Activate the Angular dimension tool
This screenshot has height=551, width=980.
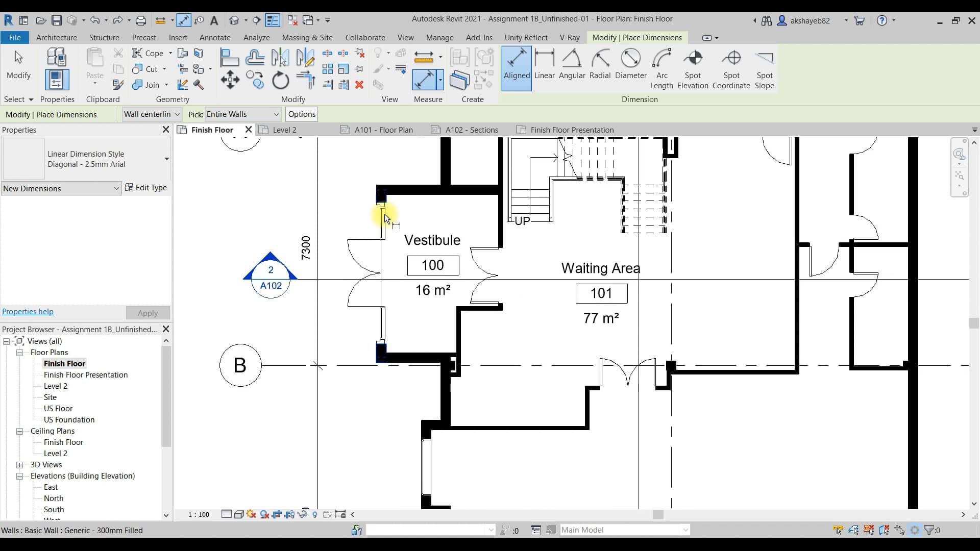click(572, 65)
